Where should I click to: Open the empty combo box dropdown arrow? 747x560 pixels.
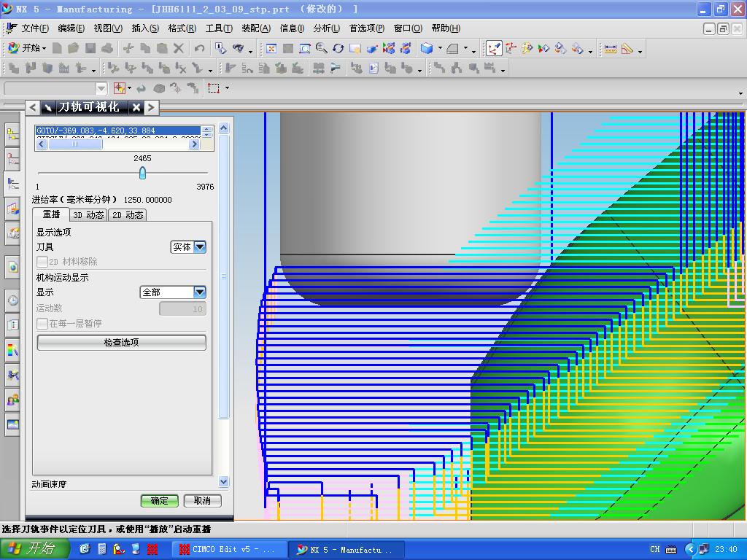click(x=101, y=88)
